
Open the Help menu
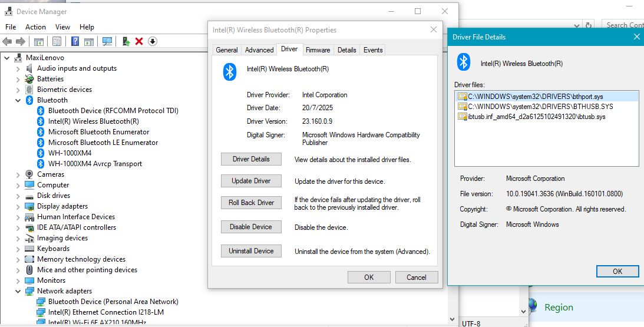coord(87,27)
